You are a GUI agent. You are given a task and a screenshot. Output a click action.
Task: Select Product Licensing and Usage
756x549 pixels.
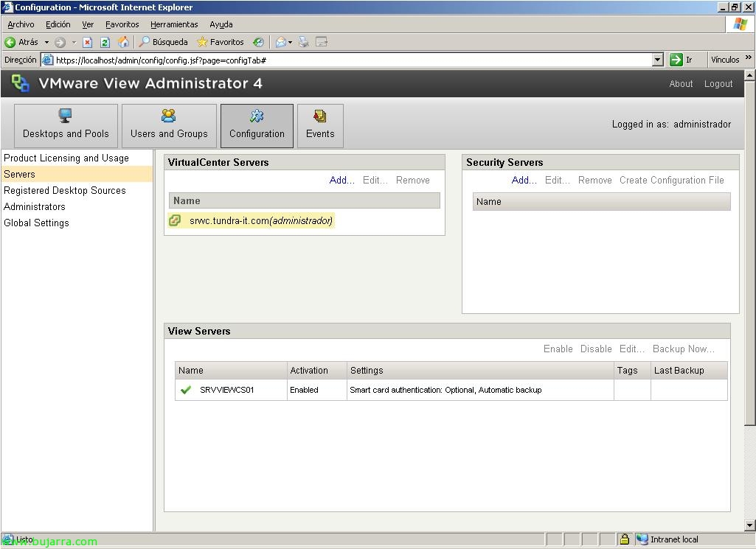click(x=66, y=158)
